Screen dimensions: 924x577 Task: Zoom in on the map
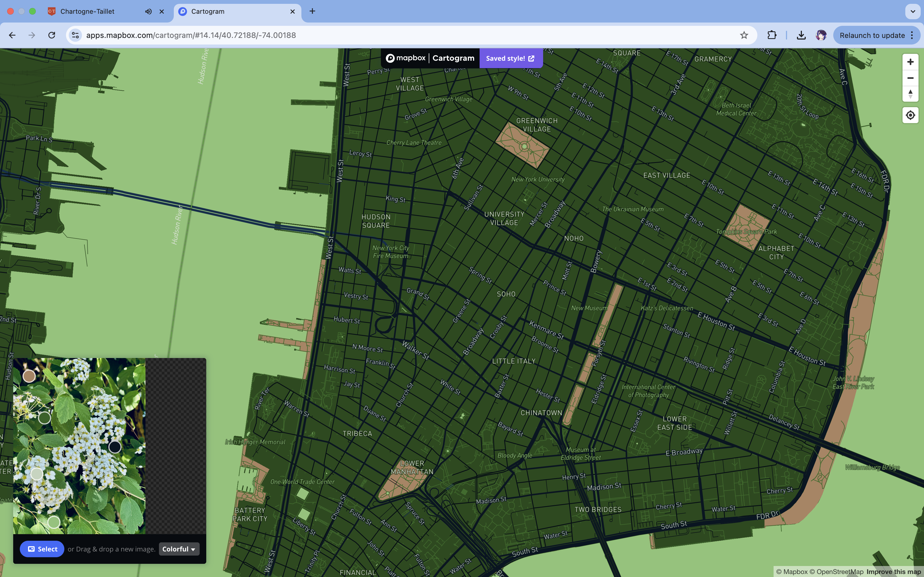point(910,62)
